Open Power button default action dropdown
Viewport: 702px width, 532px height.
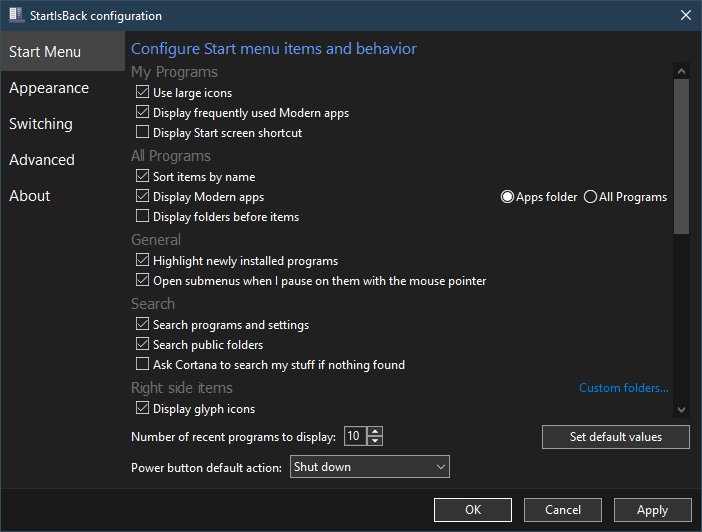pyautogui.click(x=370, y=467)
